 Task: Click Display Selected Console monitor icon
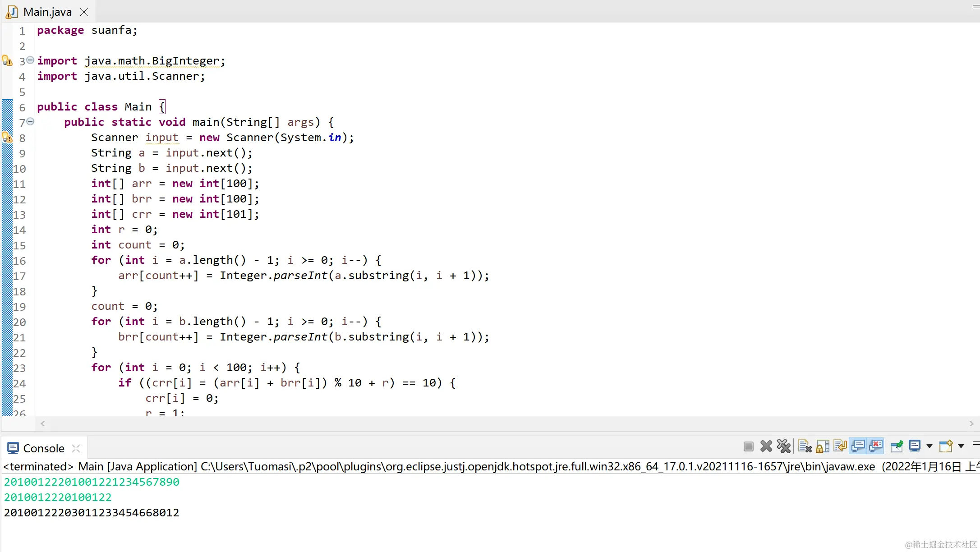(x=915, y=446)
